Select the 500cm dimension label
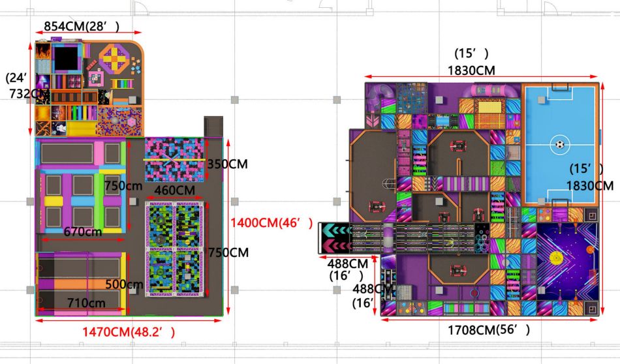This screenshot has height=364, width=620. pos(124,284)
